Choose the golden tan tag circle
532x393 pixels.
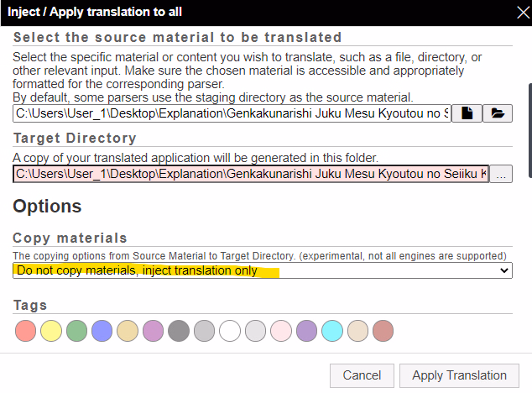click(128, 331)
